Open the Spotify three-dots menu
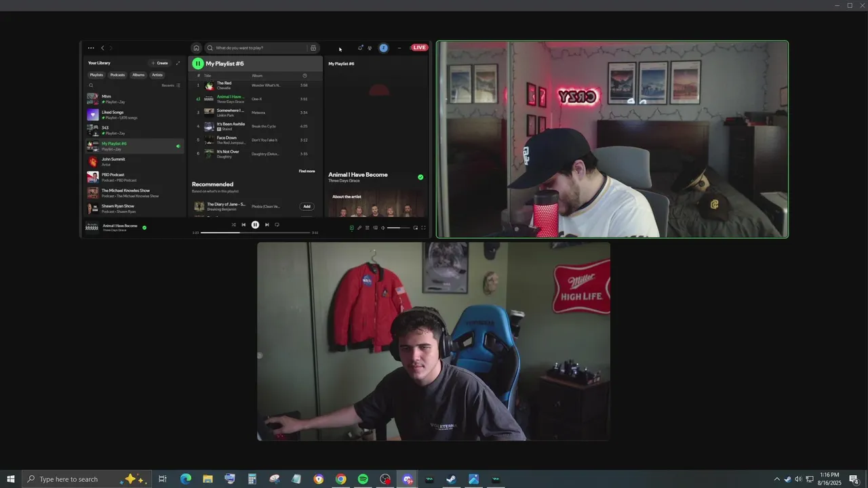Image resolution: width=868 pixels, height=488 pixels. pos(91,48)
